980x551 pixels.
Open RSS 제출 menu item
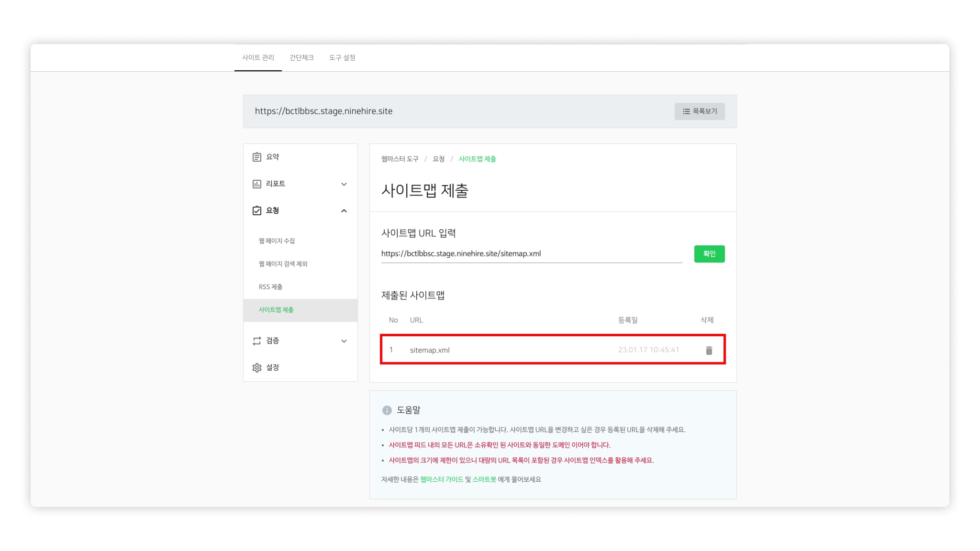[x=270, y=287]
